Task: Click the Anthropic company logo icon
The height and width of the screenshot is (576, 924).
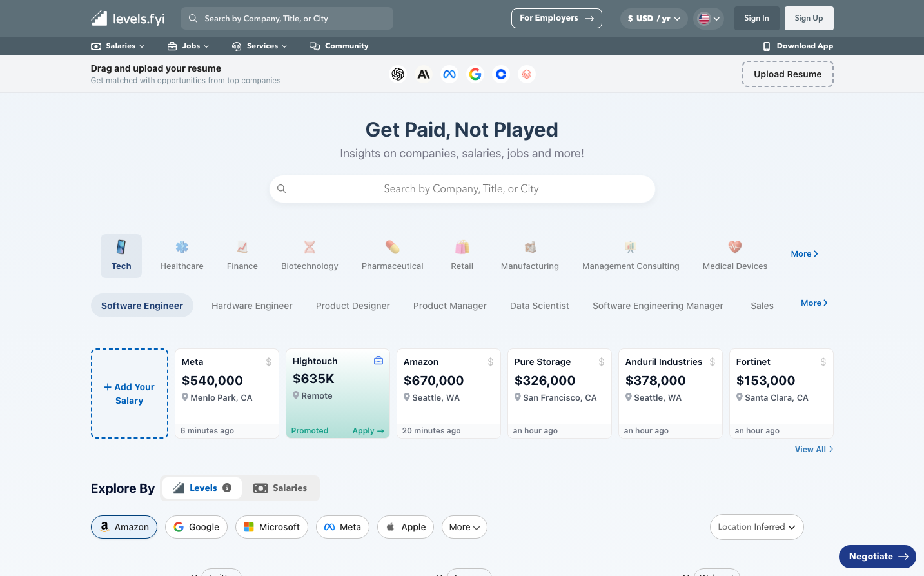Action: click(424, 74)
